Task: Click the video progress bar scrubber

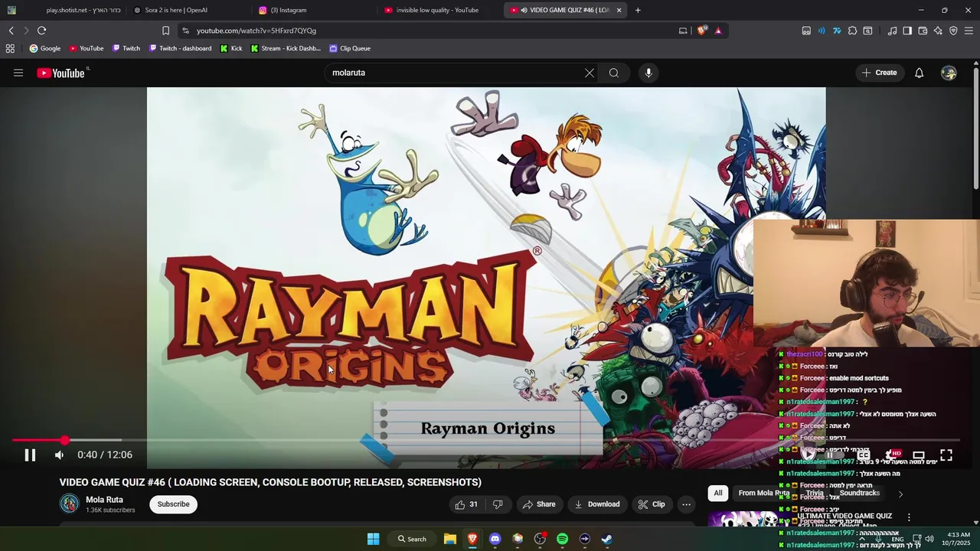Action: tap(65, 440)
